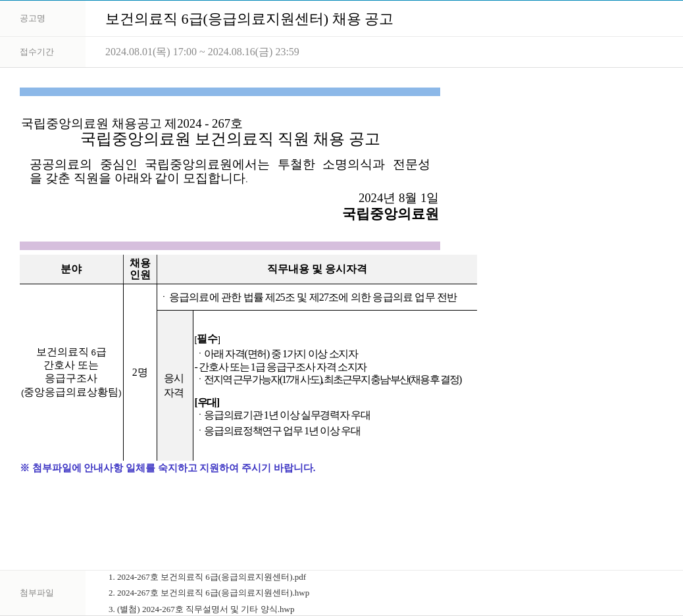Click the date 2024년 8월 1일
This screenshot has height=616, width=683.
398,198
